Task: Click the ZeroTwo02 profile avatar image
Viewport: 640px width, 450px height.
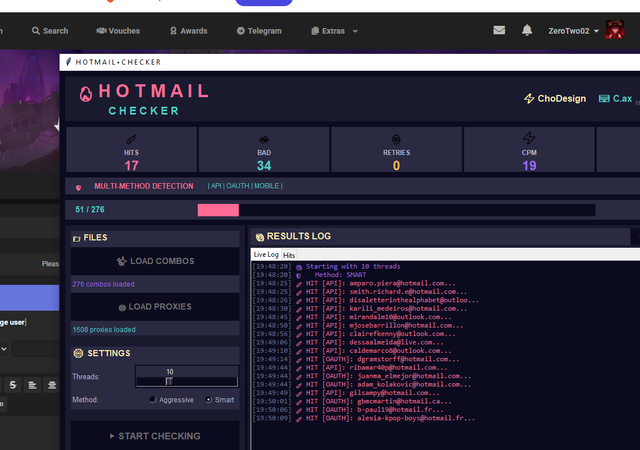Action: coord(615,30)
